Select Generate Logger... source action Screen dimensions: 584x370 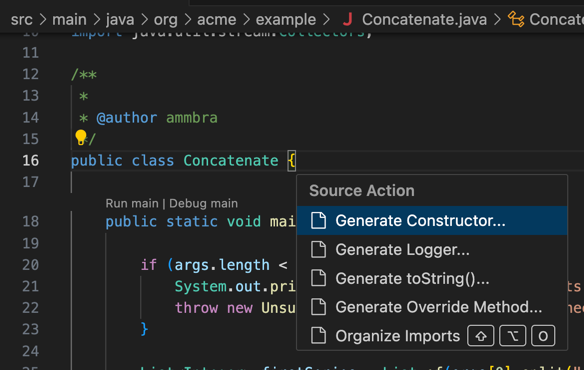click(x=432, y=249)
